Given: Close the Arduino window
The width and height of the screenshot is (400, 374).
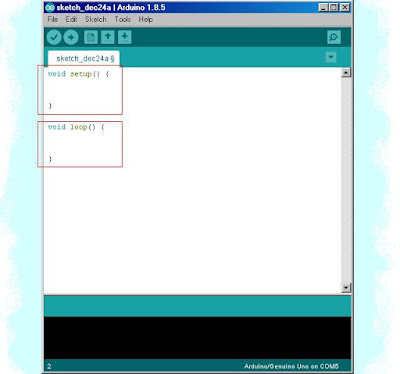Looking at the screenshot, I should pyautogui.click(x=345, y=7).
